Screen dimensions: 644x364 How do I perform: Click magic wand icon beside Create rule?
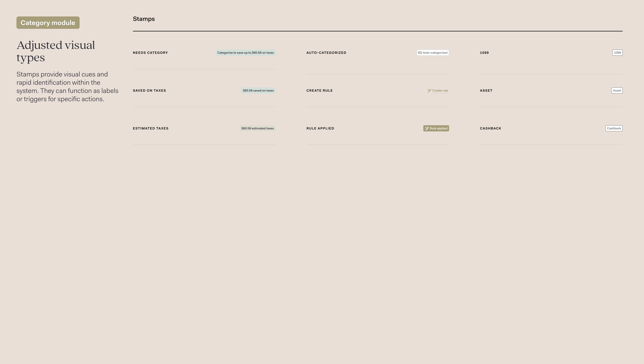(x=429, y=91)
